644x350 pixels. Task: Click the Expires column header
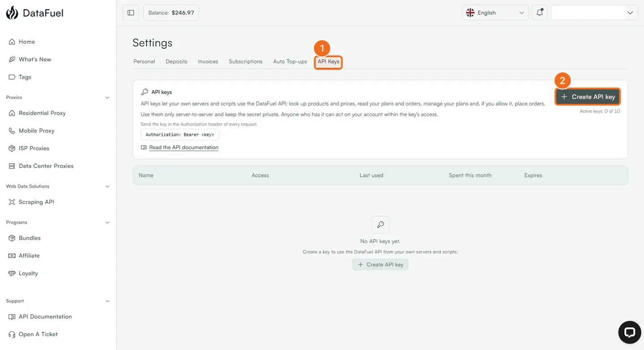tap(533, 175)
